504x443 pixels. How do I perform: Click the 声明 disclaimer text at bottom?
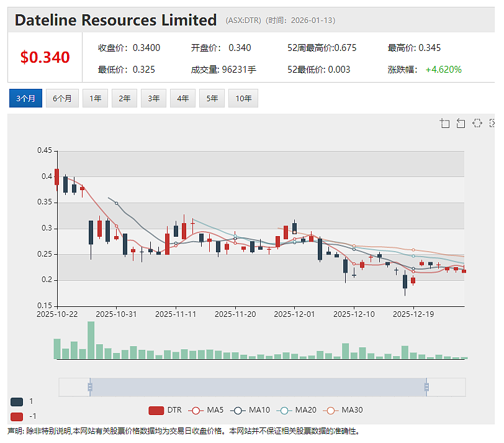[183, 431]
